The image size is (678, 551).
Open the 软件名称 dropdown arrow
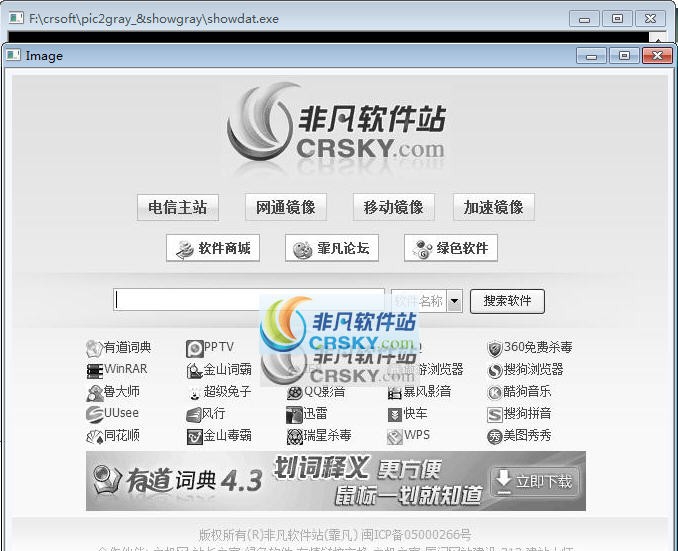pyautogui.click(x=454, y=301)
